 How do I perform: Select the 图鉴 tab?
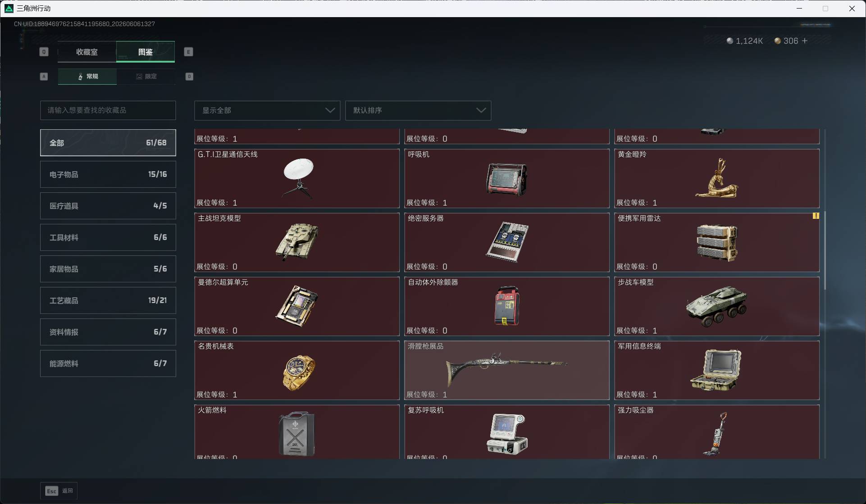(x=146, y=52)
